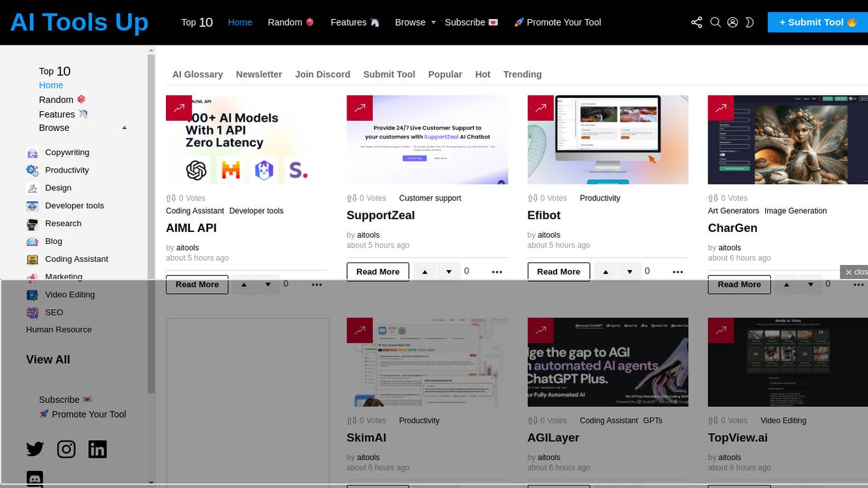Downvote the Efibot tool
The width and height of the screenshot is (868, 488).
[629, 271]
